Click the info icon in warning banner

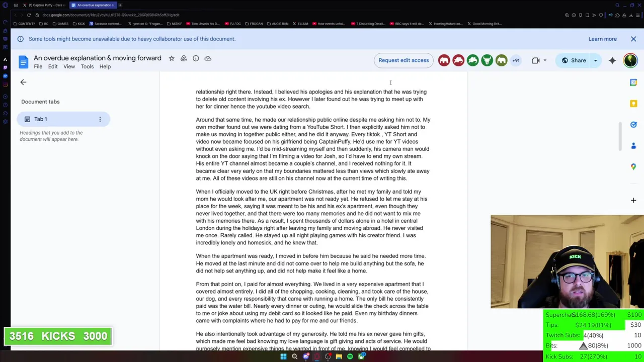(20, 39)
